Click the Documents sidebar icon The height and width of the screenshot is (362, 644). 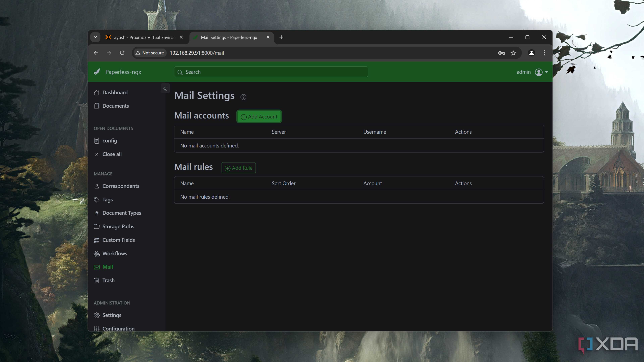(x=97, y=106)
